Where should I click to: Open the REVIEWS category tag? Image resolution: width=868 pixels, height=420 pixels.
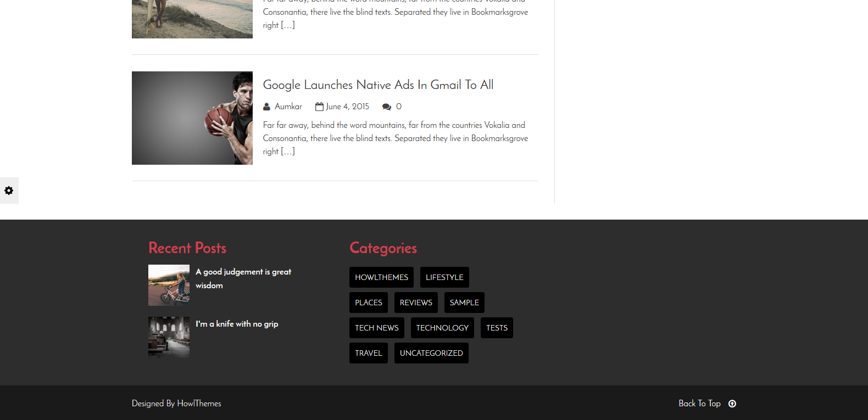pyautogui.click(x=416, y=303)
